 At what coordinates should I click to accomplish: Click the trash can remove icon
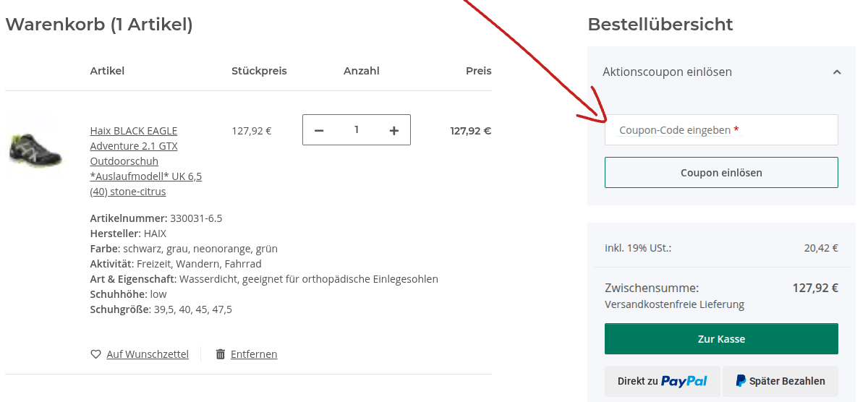[221, 354]
